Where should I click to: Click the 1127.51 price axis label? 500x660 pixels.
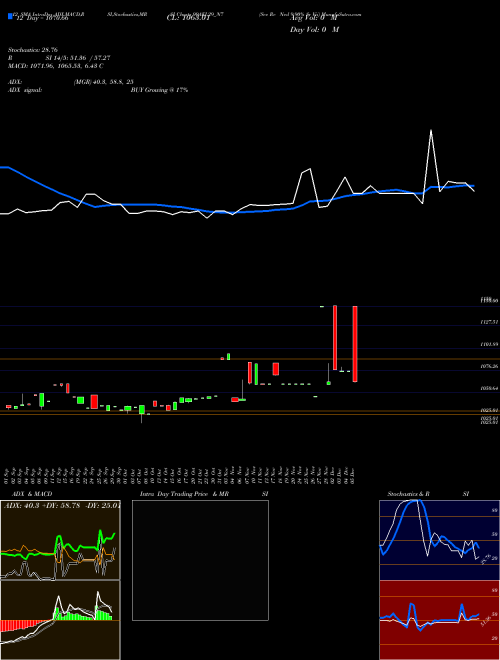click(x=489, y=322)
